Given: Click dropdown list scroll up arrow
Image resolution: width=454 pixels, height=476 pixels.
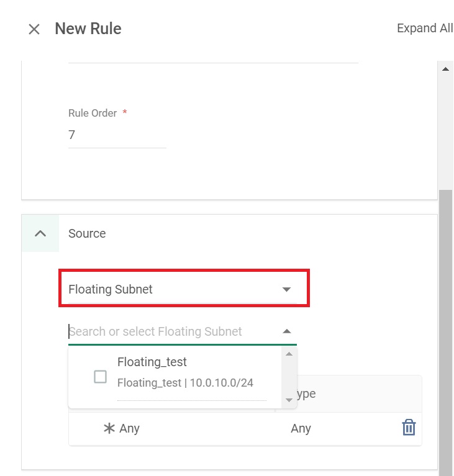Looking at the screenshot, I should pos(289,354).
